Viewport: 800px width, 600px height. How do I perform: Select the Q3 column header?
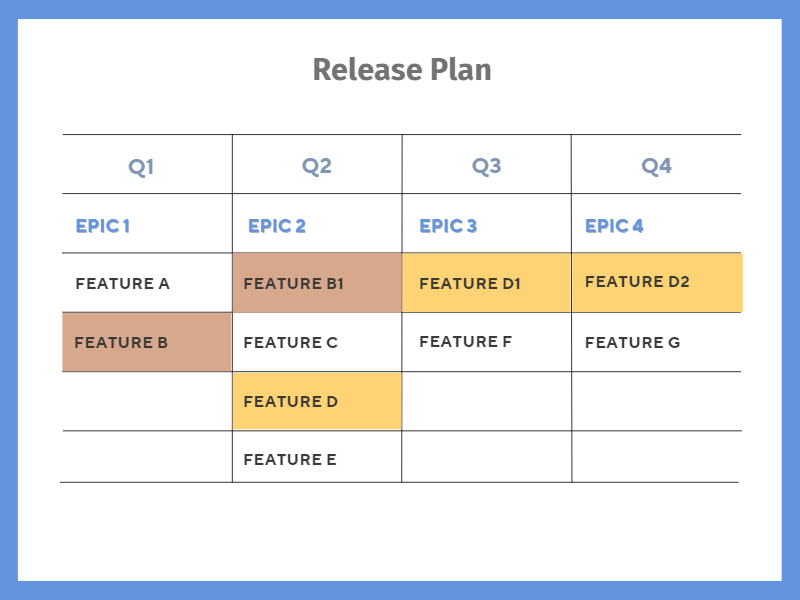coord(486,166)
